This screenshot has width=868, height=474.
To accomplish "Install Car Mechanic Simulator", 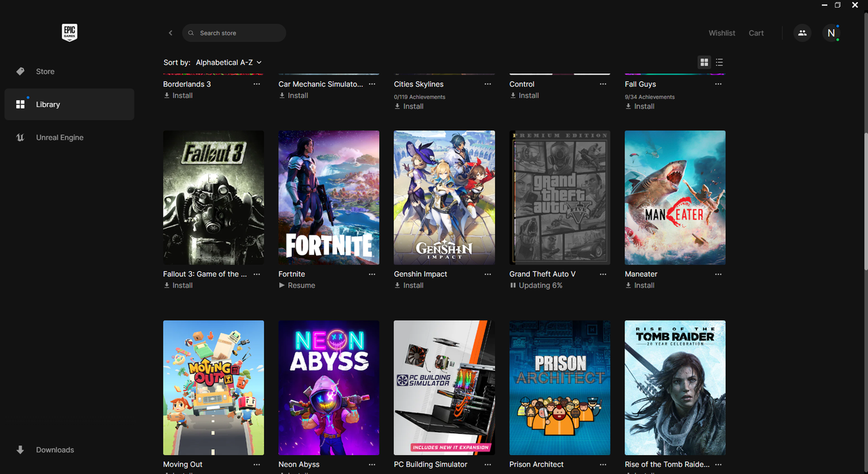I will pyautogui.click(x=294, y=96).
